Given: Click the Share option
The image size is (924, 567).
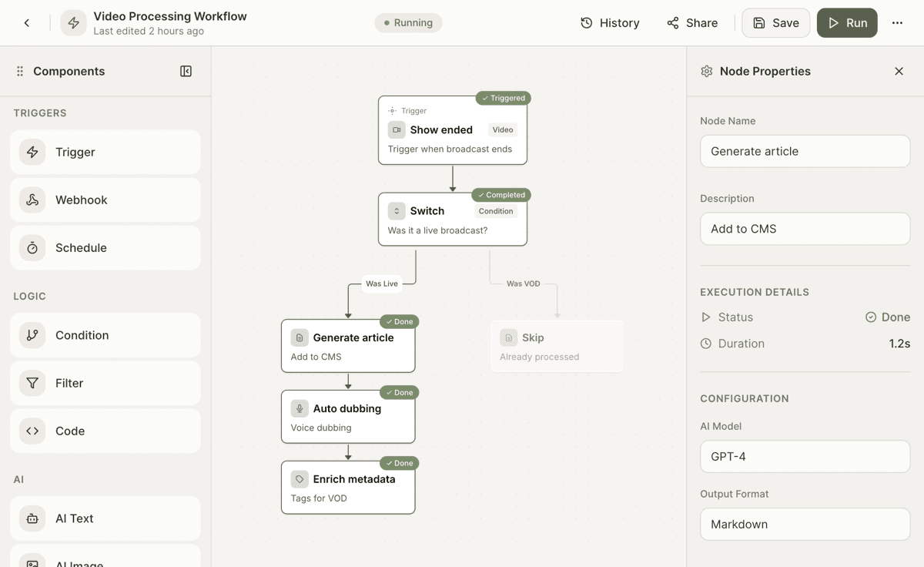Looking at the screenshot, I should click(x=691, y=22).
